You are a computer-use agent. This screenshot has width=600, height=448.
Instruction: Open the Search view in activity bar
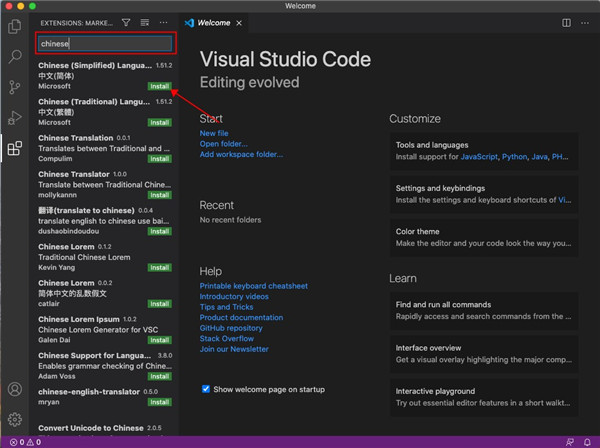pyautogui.click(x=14, y=57)
